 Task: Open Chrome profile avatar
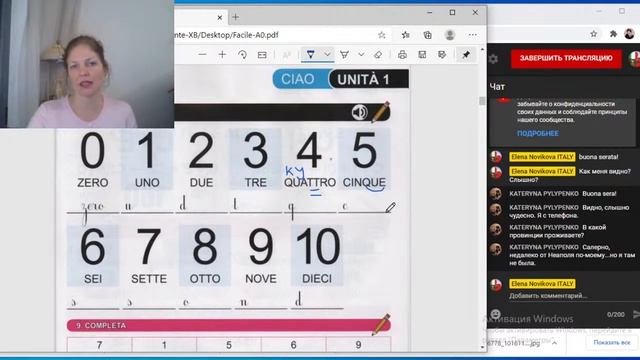(629, 34)
